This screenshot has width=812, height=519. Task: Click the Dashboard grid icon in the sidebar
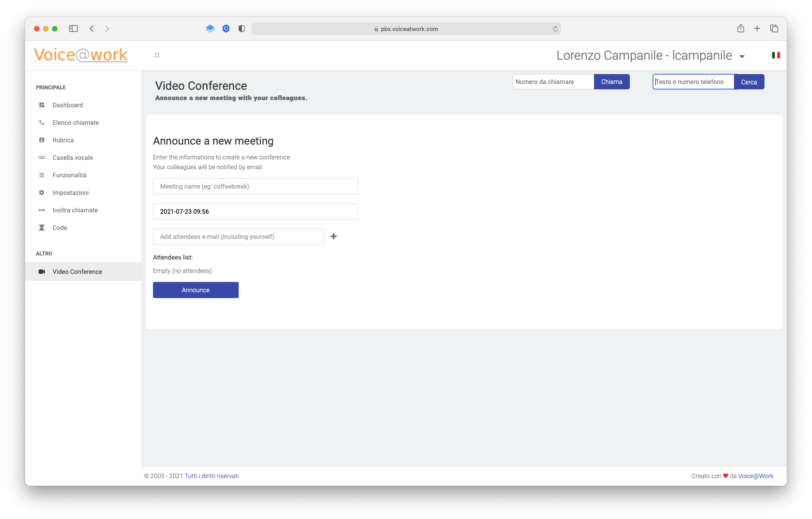(42, 105)
